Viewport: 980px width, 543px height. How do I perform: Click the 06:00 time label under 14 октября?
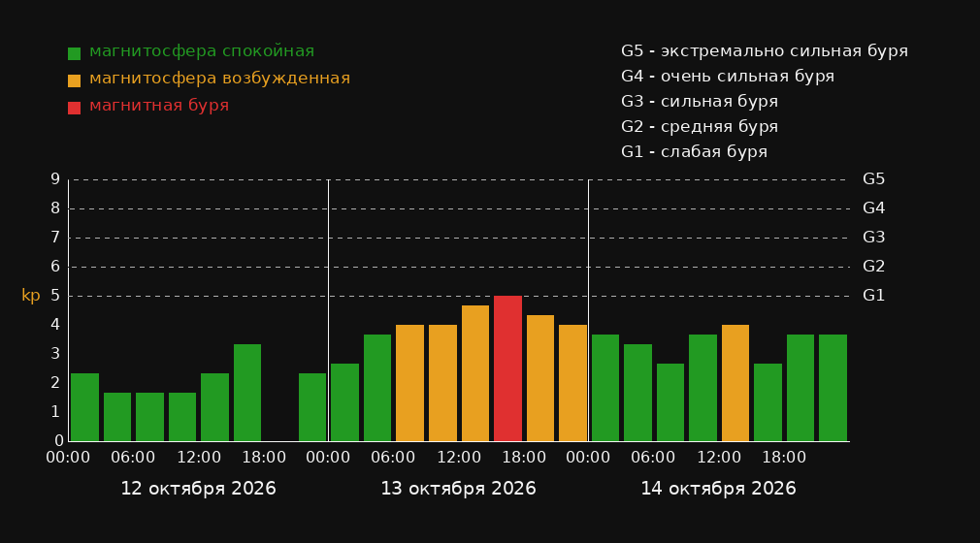[653, 458]
